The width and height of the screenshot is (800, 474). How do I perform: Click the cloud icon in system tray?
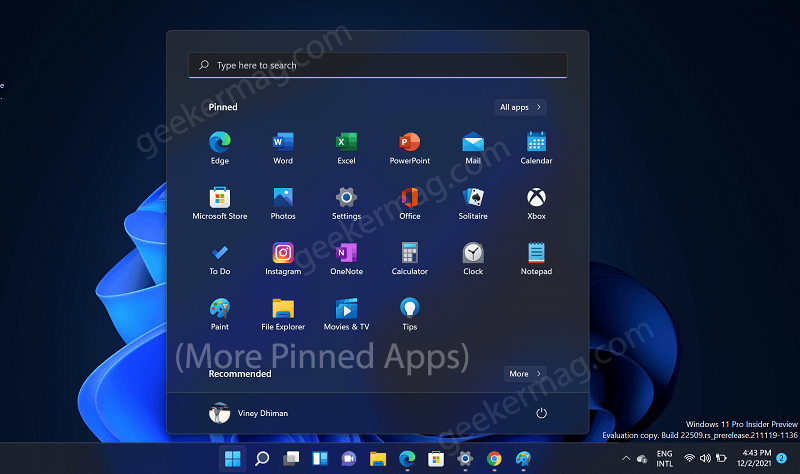coord(642,458)
